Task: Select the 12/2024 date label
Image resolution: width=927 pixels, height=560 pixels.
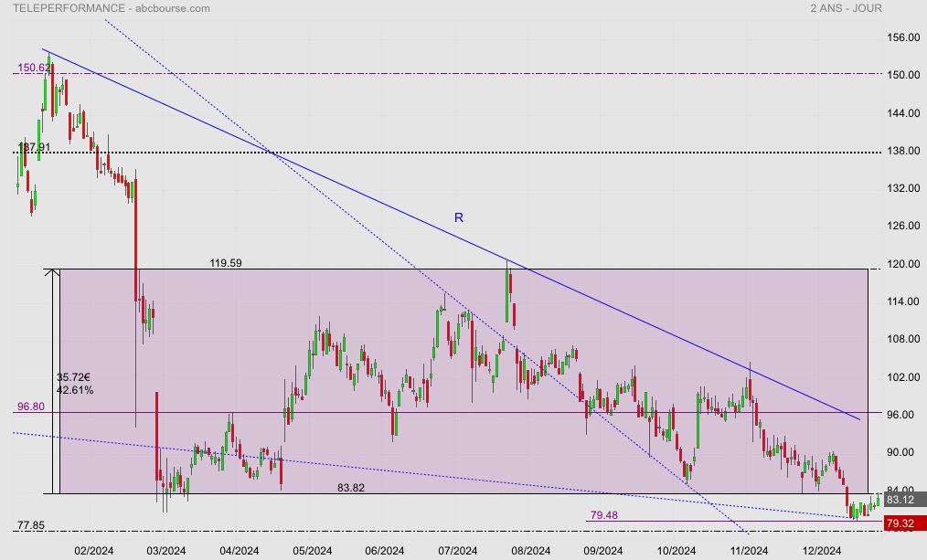Action: [x=821, y=551]
